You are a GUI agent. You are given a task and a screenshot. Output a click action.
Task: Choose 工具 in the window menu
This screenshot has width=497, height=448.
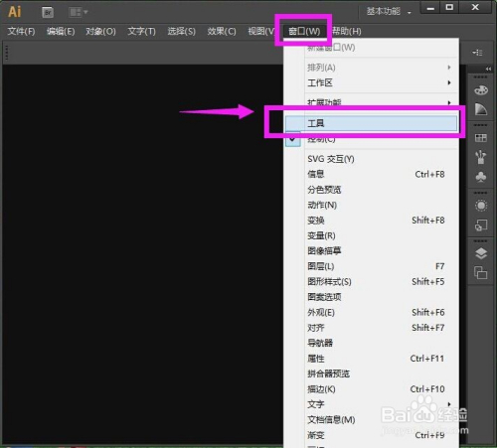coord(371,123)
